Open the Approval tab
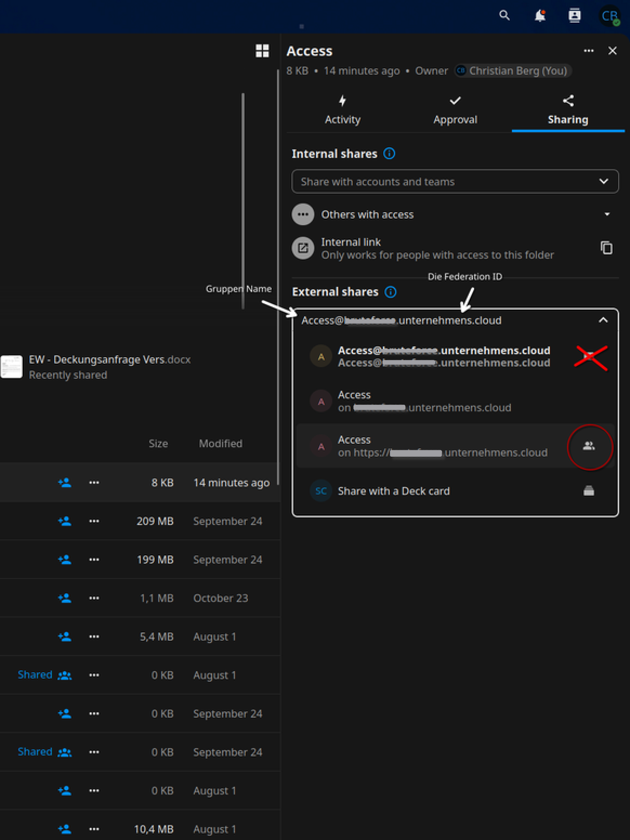The width and height of the screenshot is (630, 840). point(455,110)
